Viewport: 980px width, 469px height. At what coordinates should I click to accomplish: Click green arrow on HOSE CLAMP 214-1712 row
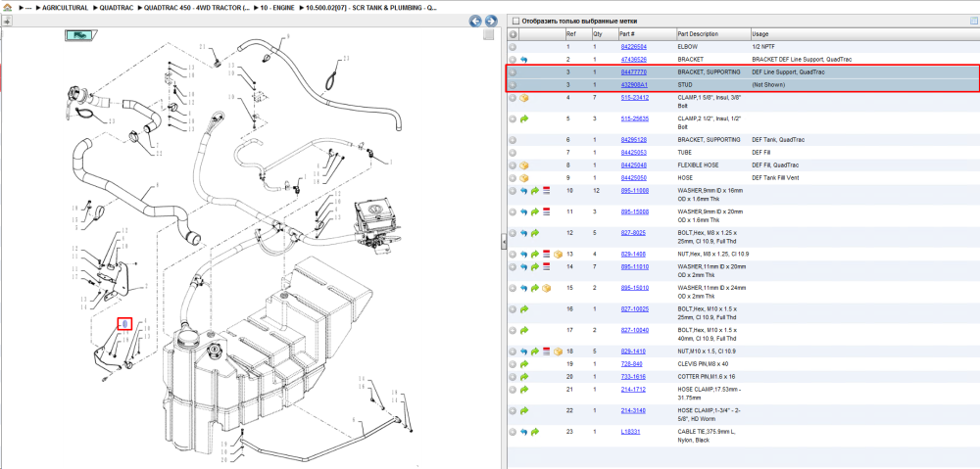pyautogui.click(x=523, y=389)
